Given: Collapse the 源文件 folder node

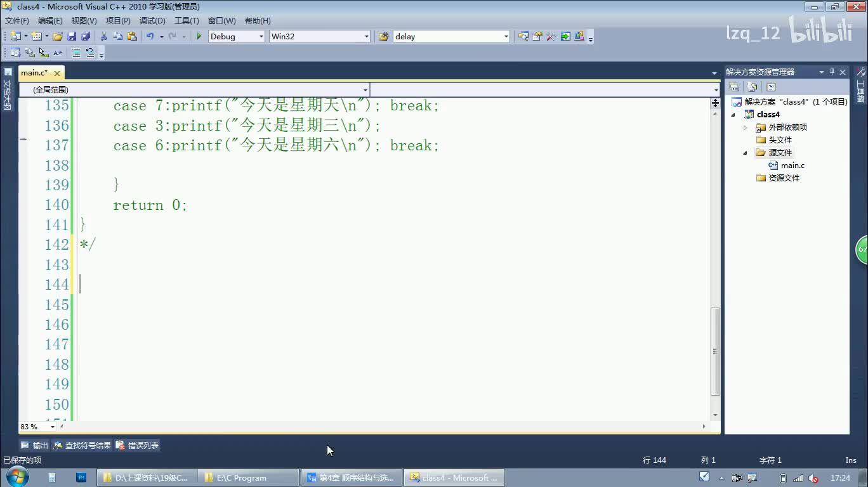Looking at the screenshot, I should [x=746, y=153].
